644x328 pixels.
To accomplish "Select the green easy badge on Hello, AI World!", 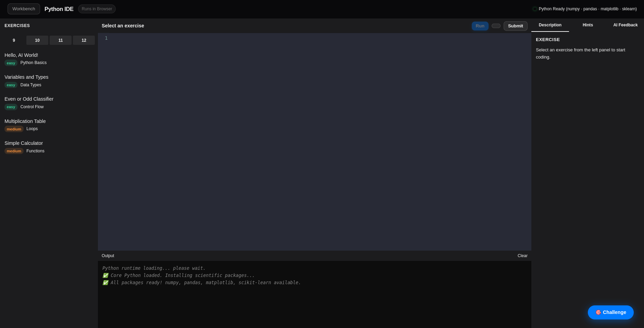I will (x=11, y=63).
